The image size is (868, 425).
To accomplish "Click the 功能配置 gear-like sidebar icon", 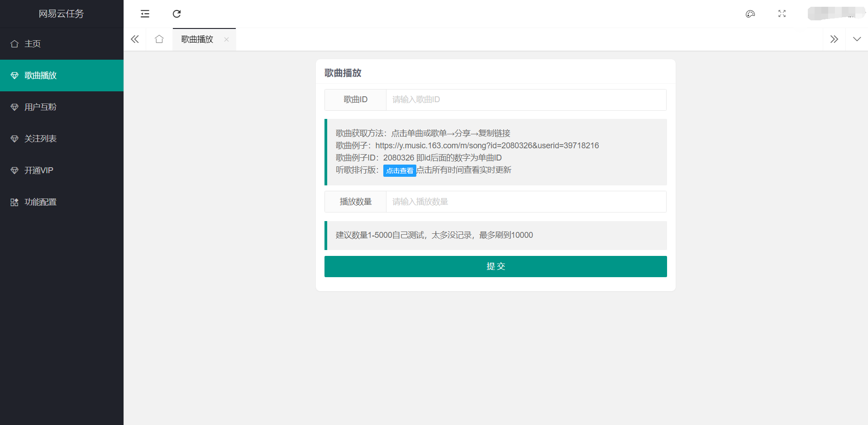I will click(14, 202).
